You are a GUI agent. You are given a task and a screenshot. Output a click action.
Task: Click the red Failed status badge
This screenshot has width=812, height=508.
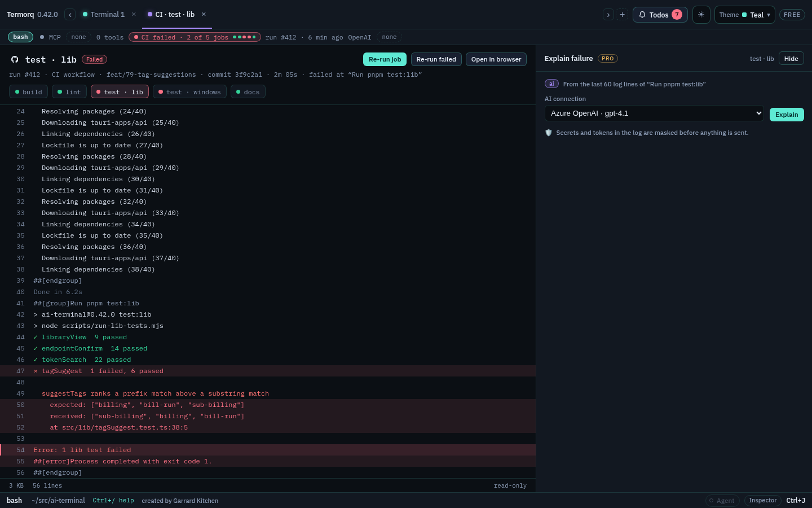click(94, 59)
